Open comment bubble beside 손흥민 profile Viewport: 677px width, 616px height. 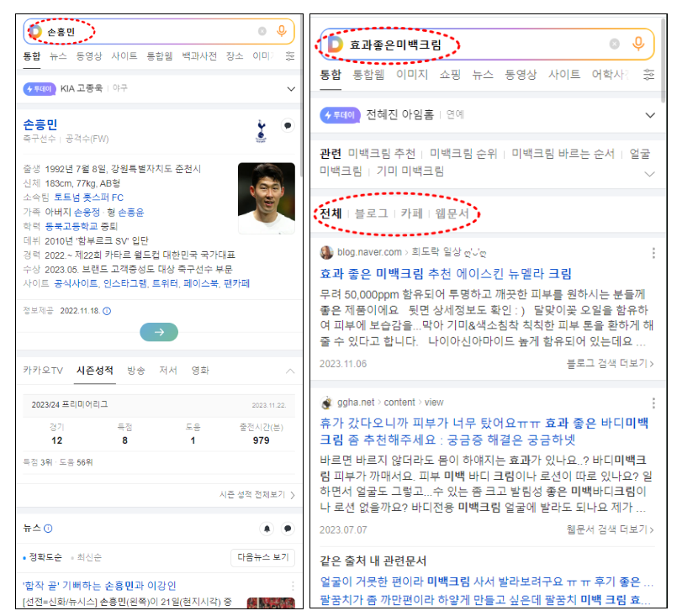tap(288, 125)
